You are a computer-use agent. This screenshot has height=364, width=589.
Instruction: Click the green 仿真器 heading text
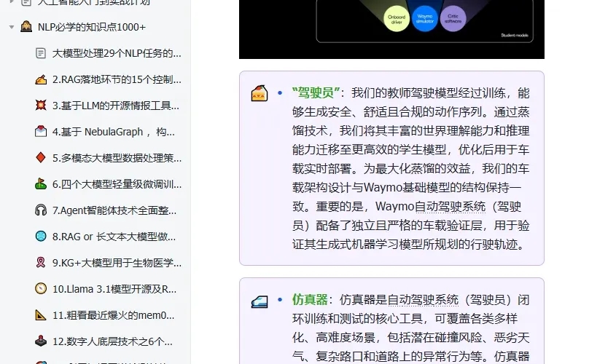tap(310, 299)
